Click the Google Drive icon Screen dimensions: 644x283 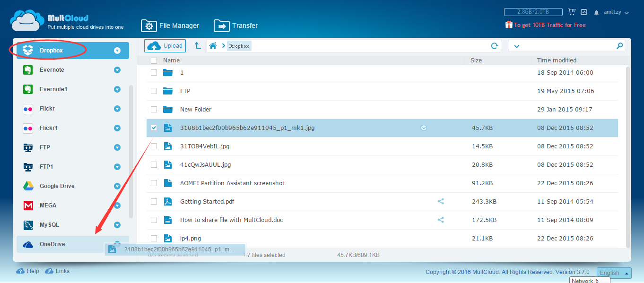pos(28,186)
